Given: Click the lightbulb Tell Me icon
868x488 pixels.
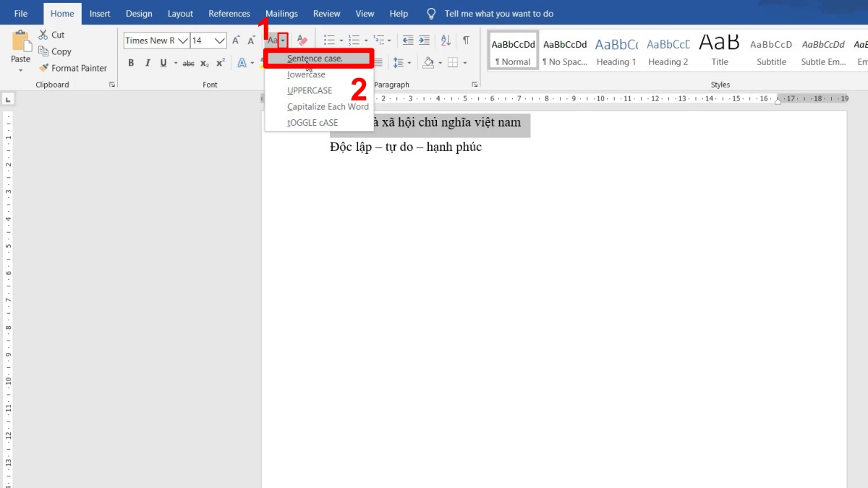Looking at the screenshot, I should 432,14.
